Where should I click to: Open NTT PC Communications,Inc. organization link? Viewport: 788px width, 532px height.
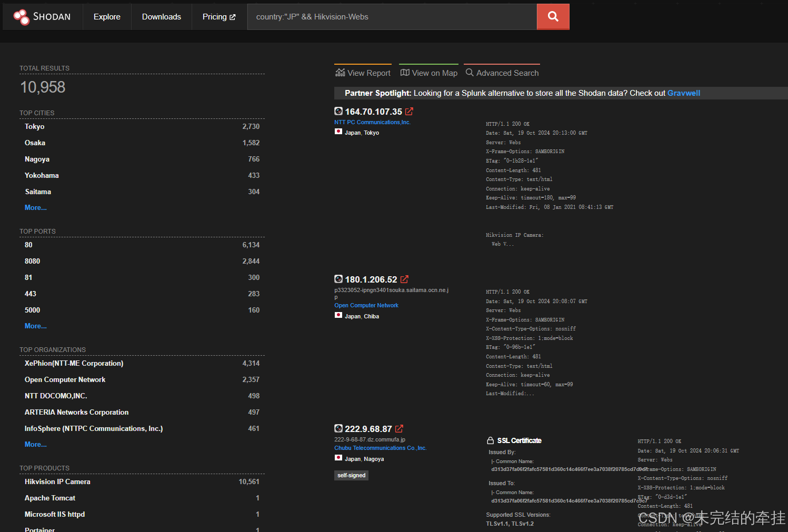[x=372, y=122]
